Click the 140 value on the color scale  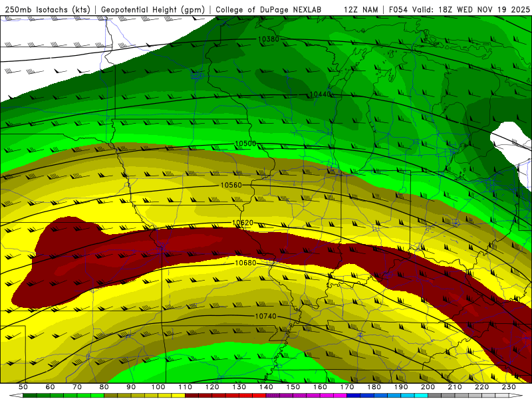pos(266,387)
